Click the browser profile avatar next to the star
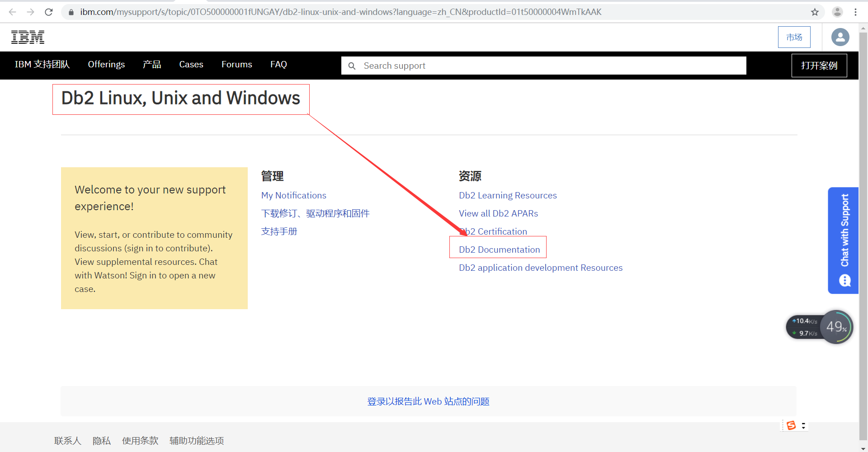This screenshot has width=868, height=452. click(x=838, y=12)
